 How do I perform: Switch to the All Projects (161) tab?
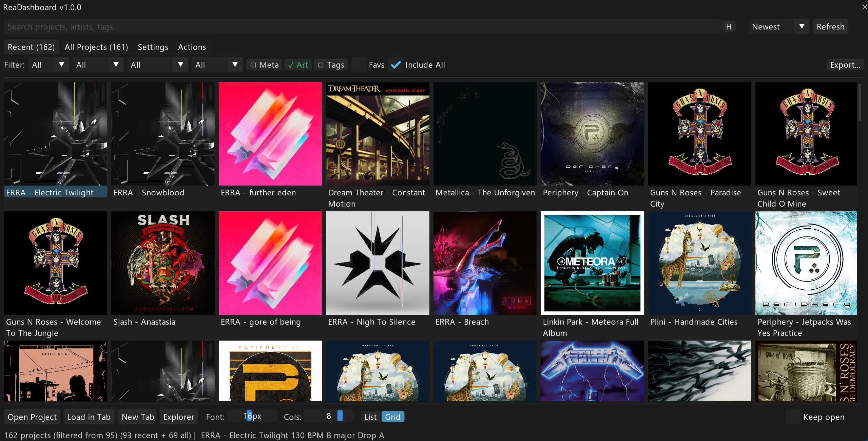(x=96, y=47)
